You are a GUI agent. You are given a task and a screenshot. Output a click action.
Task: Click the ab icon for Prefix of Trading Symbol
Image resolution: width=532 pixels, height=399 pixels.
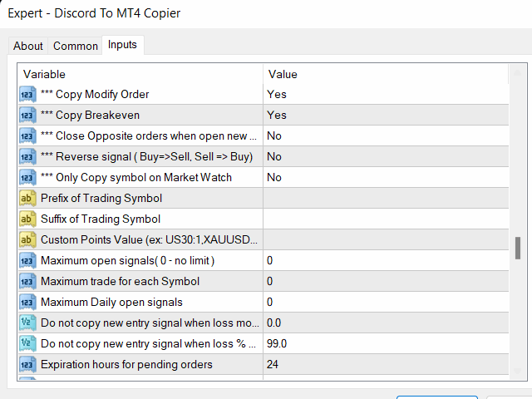[27, 198]
